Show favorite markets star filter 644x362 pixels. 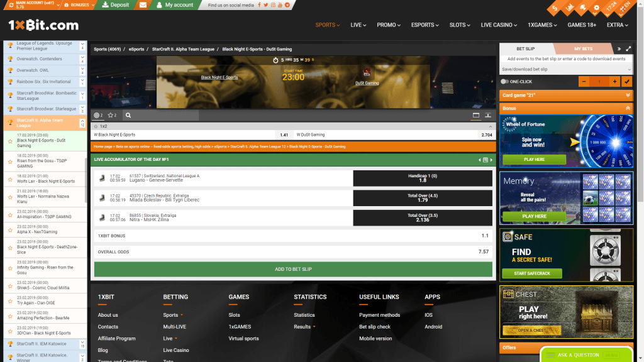coord(112,116)
